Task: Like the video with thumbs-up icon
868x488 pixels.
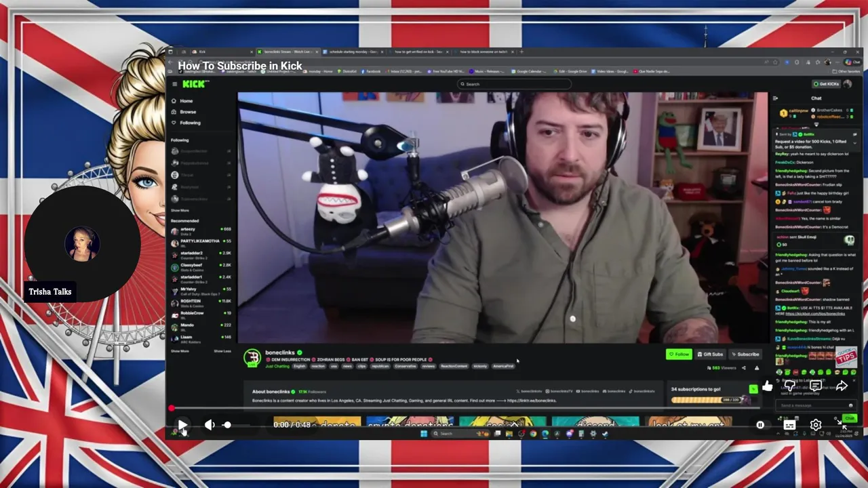Action: point(767,386)
